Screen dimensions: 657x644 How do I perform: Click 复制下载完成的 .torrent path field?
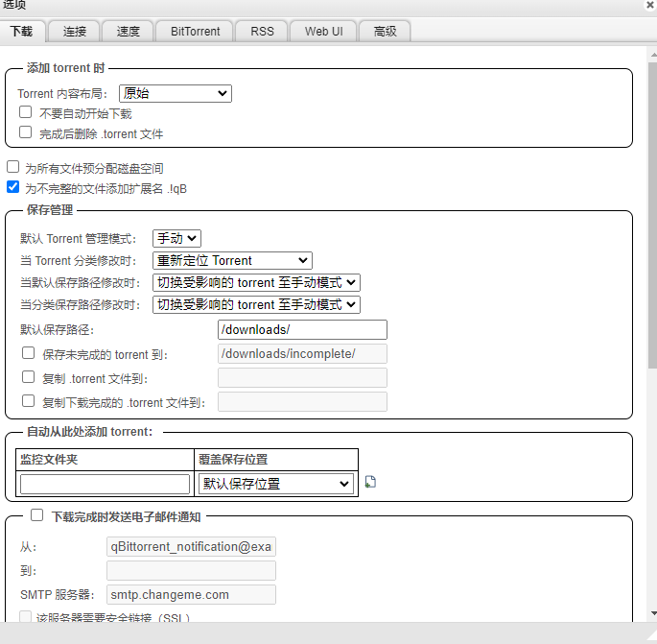tap(302, 402)
